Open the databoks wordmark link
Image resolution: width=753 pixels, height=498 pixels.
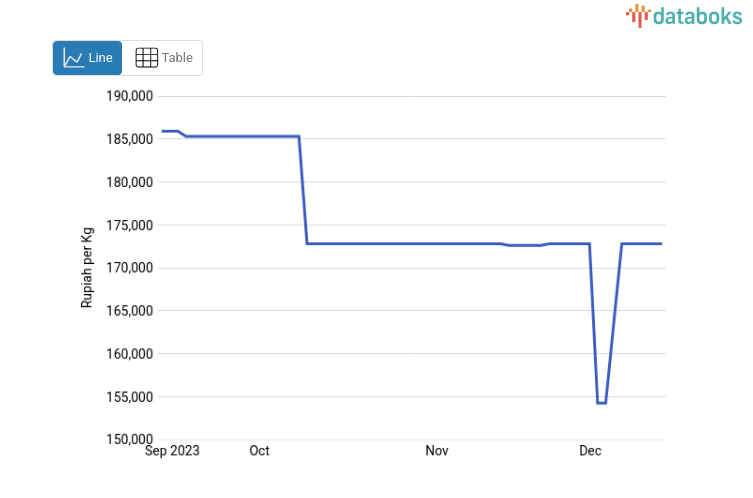[697, 15]
